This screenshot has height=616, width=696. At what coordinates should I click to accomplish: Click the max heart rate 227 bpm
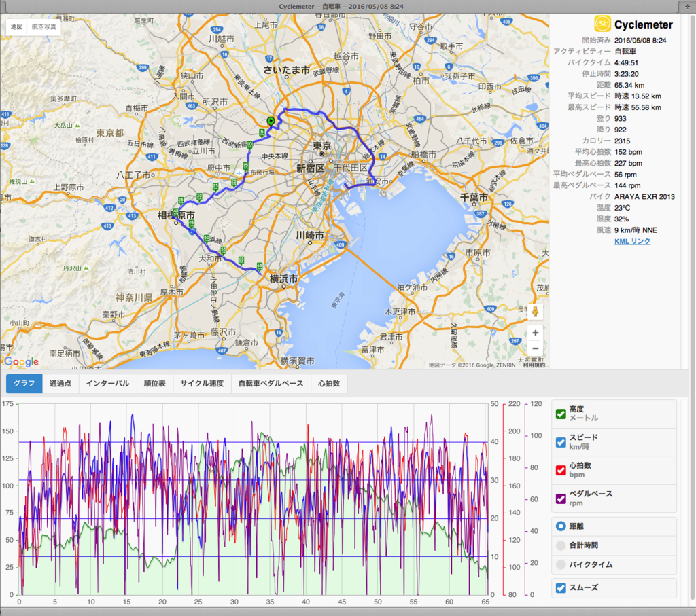[x=628, y=163]
